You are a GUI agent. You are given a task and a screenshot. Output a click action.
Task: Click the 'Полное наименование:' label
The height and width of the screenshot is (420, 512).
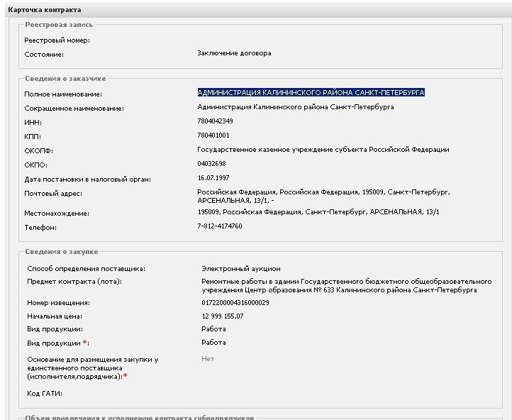[x=63, y=94]
